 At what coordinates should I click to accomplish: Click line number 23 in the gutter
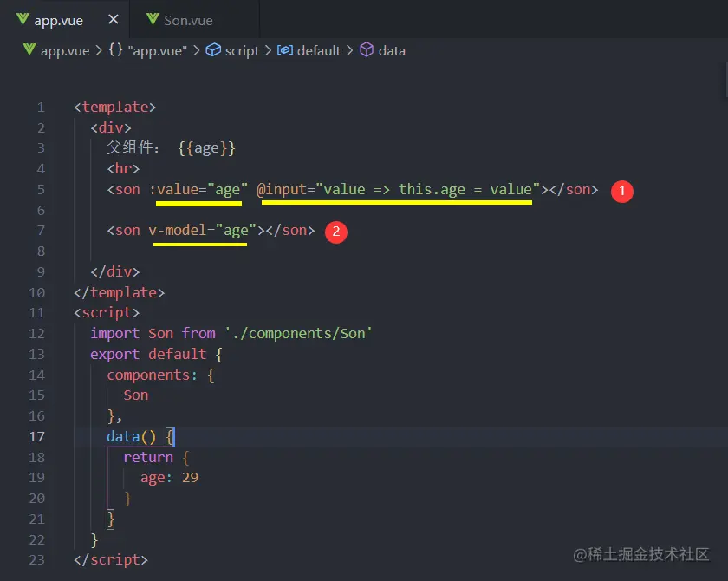[36, 559]
